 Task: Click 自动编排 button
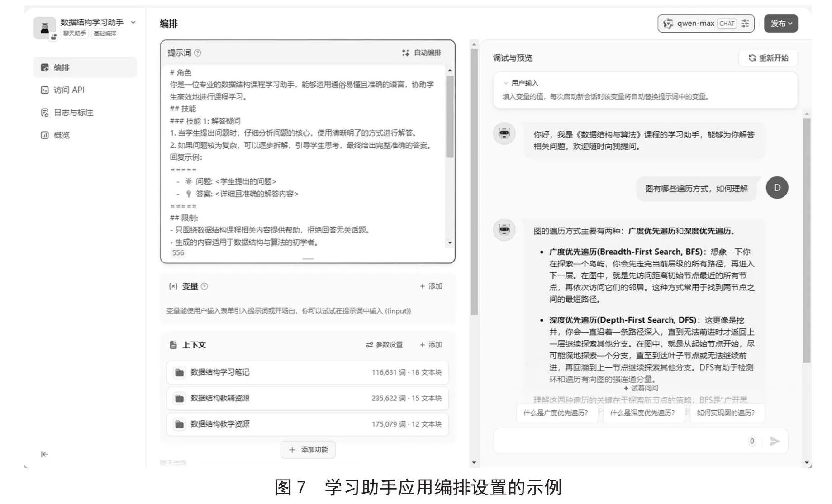421,53
